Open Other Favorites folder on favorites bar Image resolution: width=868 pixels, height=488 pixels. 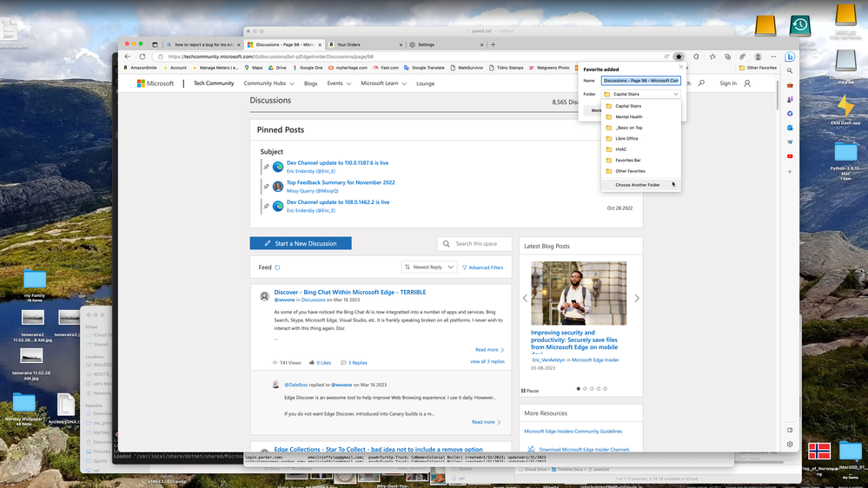(758, 68)
